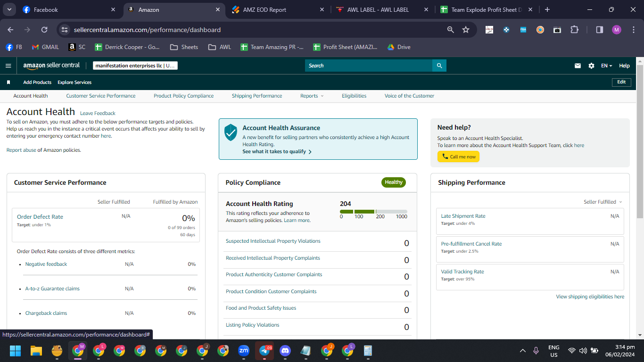Click the Account Health Assurance shield icon
The width and height of the screenshot is (644, 362).
point(231,132)
